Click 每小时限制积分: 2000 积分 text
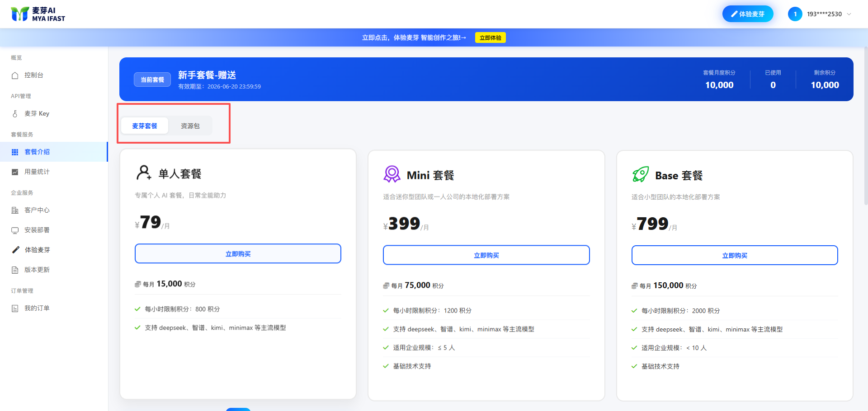 [x=681, y=311]
